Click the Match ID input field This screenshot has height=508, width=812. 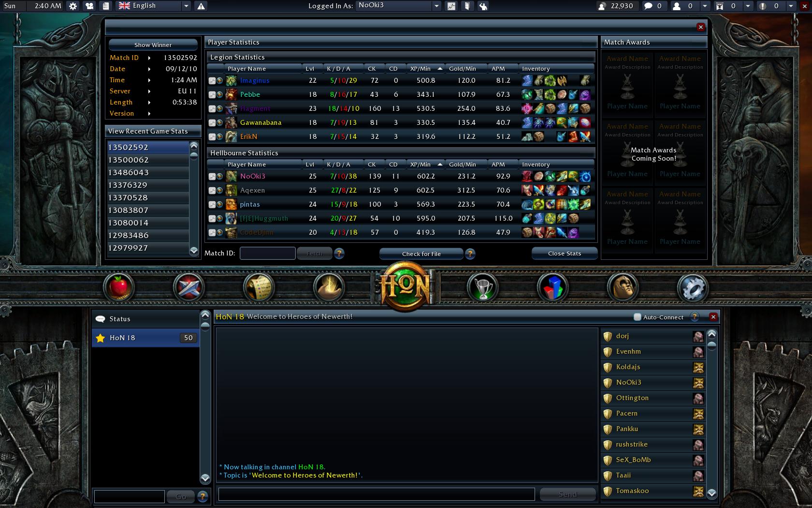click(x=267, y=254)
